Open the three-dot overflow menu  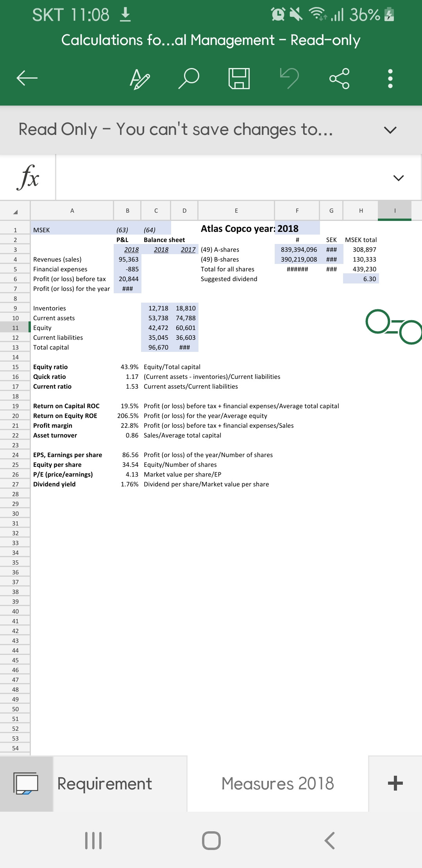(390, 79)
